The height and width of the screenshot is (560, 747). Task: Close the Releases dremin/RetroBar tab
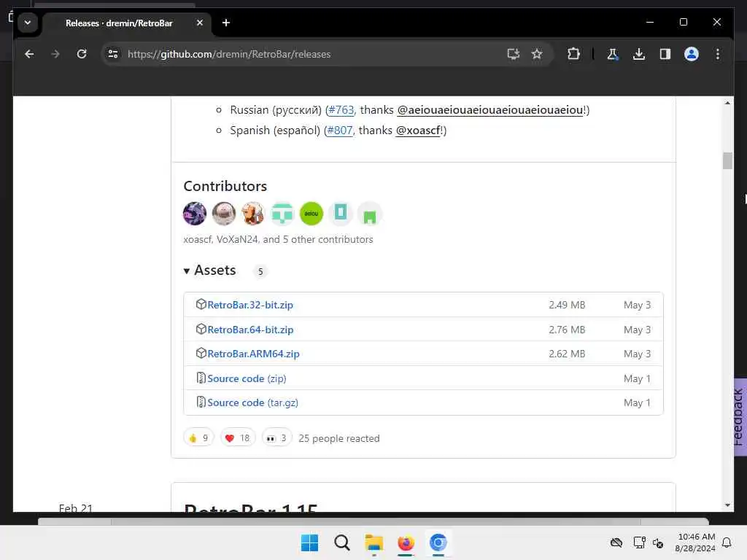pyautogui.click(x=200, y=23)
